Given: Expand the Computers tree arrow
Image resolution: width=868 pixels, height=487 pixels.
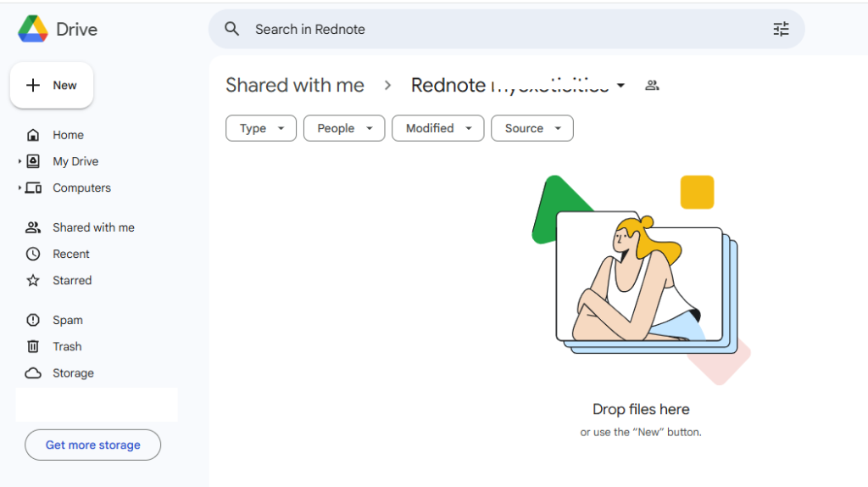Looking at the screenshot, I should [19, 188].
